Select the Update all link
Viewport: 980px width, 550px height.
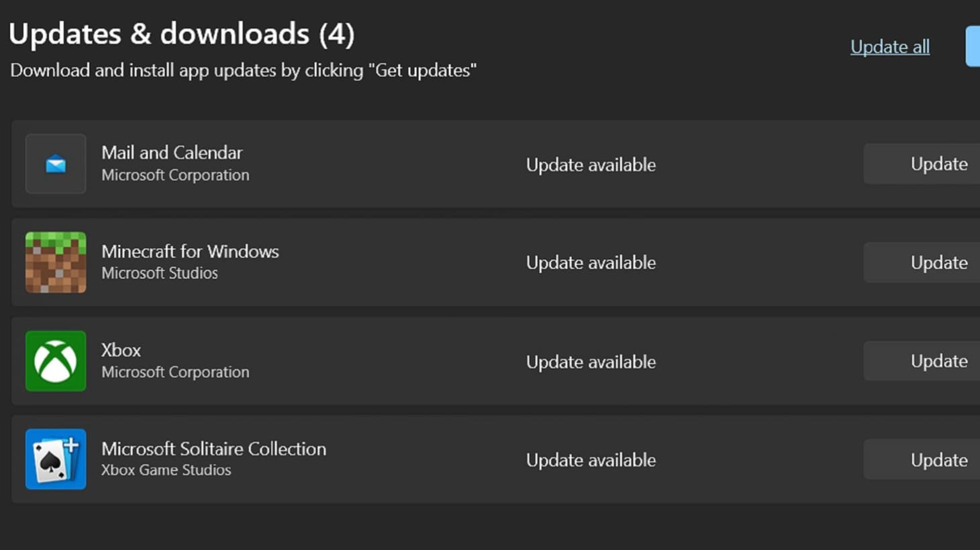889,46
